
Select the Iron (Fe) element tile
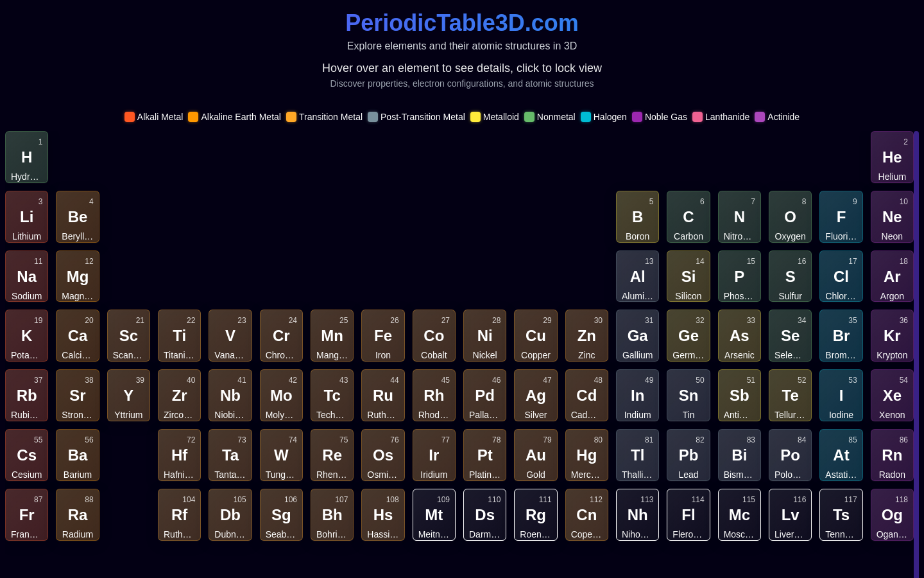382,336
